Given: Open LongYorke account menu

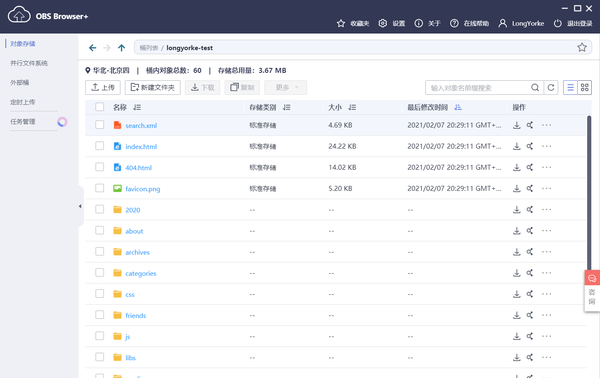Looking at the screenshot, I should [521, 24].
